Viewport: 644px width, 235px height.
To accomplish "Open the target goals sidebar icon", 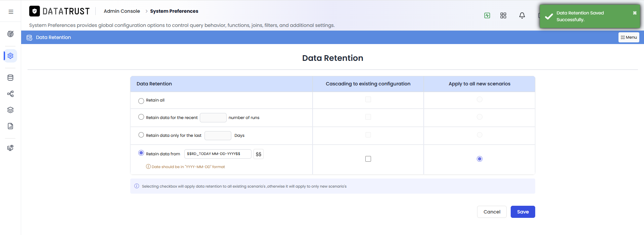I will 10,34.
